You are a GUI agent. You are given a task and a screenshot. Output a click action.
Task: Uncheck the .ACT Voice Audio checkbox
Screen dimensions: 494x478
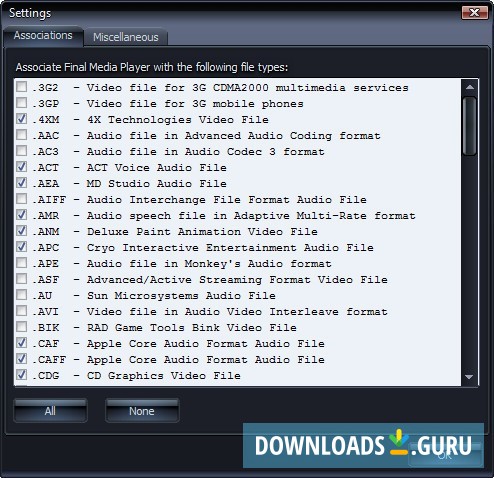coord(22,167)
